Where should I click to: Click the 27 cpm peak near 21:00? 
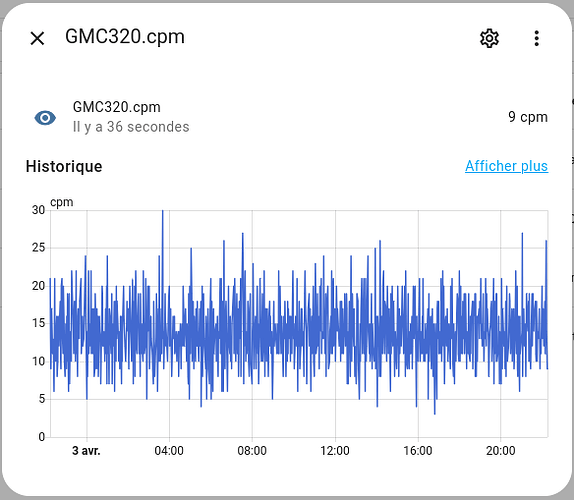522,235
